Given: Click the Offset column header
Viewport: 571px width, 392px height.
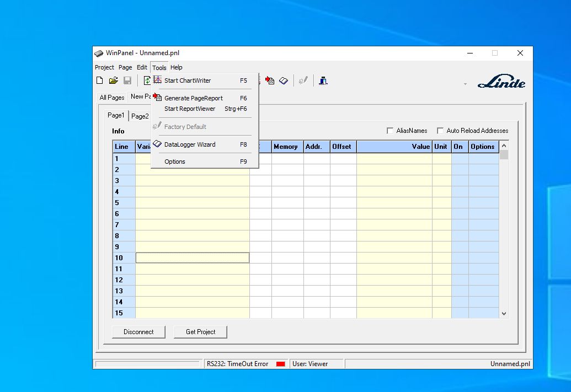Looking at the screenshot, I should pyautogui.click(x=343, y=147).
